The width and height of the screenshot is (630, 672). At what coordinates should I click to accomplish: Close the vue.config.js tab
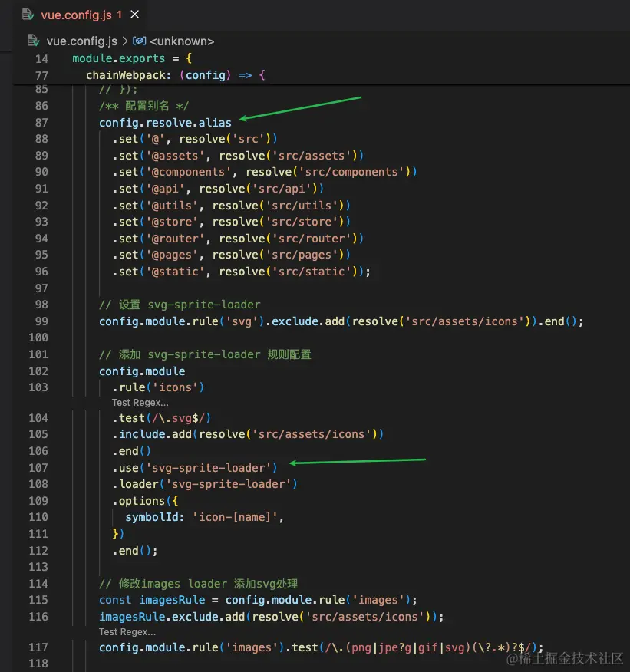tap(134, 15)
